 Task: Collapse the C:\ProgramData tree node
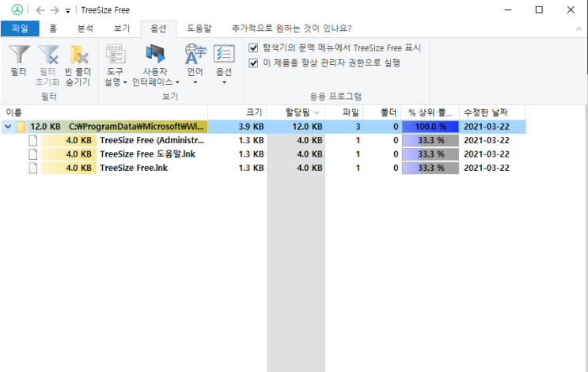click(x=8, y=127)
